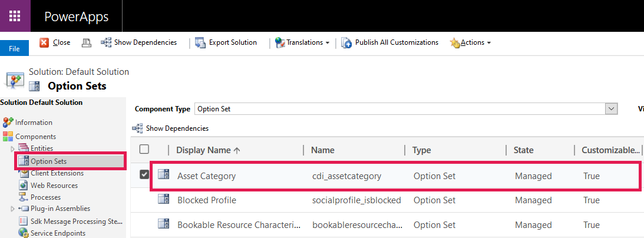Expand the Actions dropdown arrow
Screen dimensions: 644x238
[489, 43]
